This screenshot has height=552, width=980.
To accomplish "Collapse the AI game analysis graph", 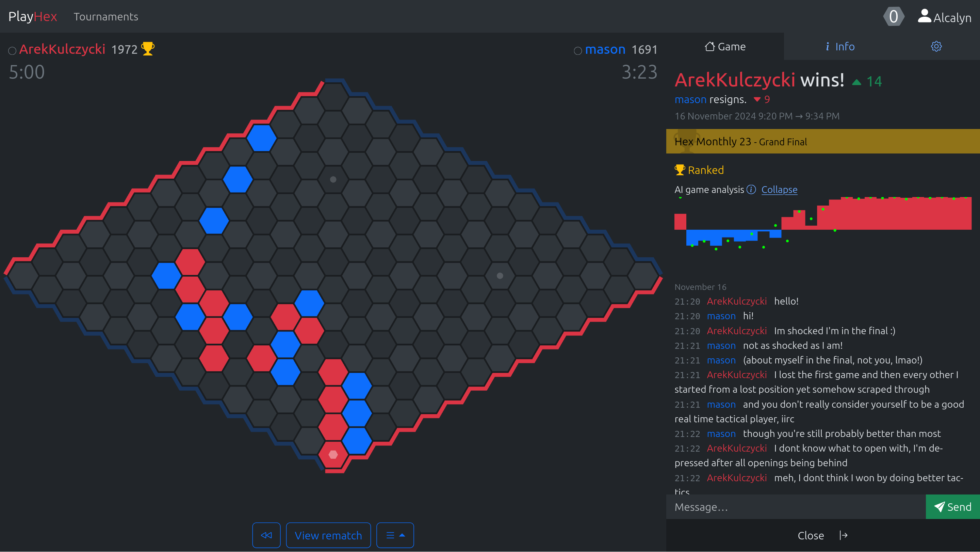I will point(779,190).
